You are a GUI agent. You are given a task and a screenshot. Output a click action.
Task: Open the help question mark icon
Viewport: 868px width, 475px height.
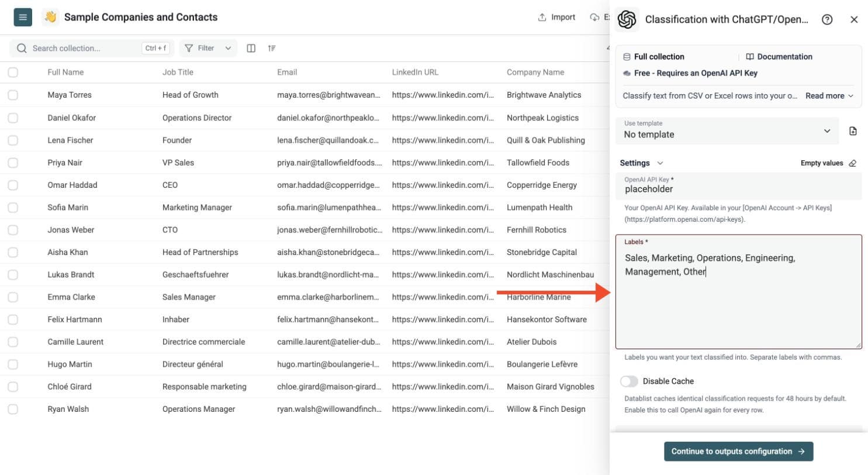827,19
